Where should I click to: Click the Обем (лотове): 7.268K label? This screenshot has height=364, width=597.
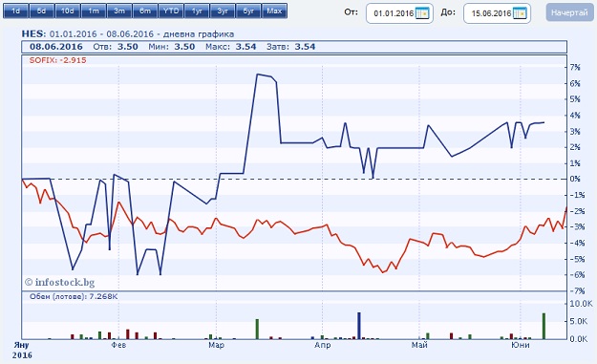tap(74, 296)
